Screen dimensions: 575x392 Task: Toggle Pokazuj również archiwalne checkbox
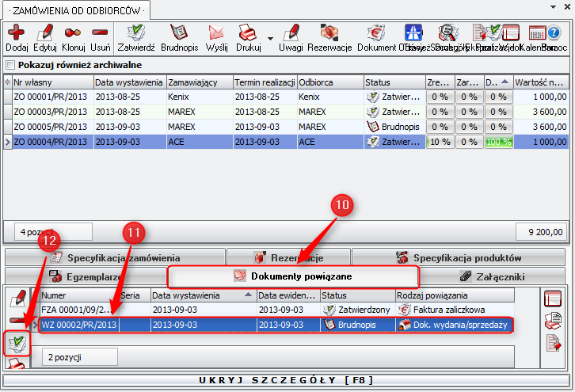tap(10, 65)
